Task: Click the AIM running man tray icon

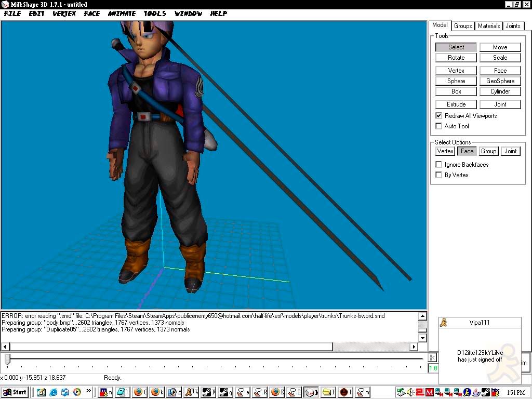Action: pos(467,392)
